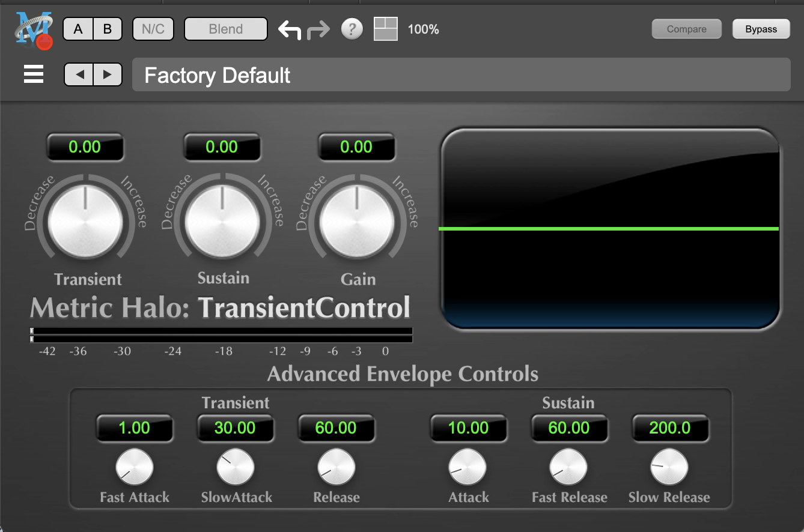804x532 pixels.
Task: Toggle the Bypass button
Action: coord(761,28)
